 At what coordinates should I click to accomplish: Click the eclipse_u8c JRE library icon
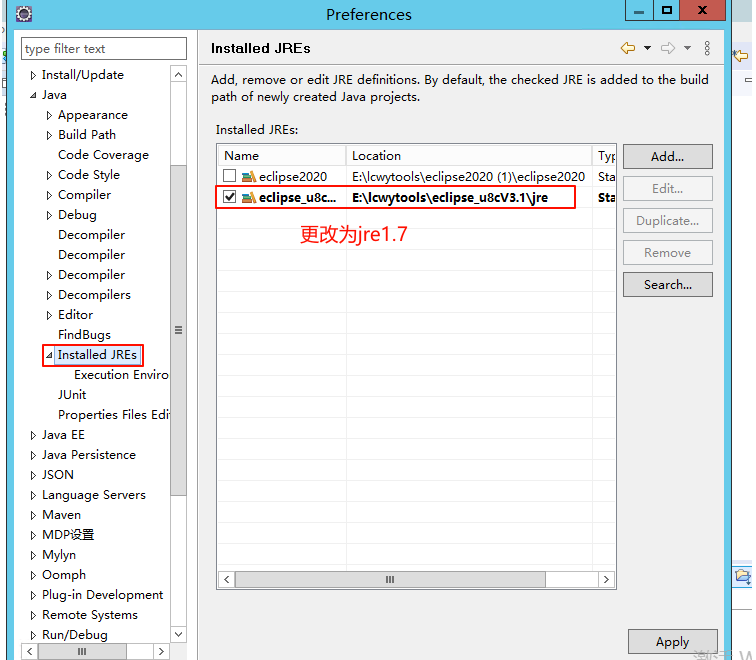pyautogui.click(x=249, y=197)
